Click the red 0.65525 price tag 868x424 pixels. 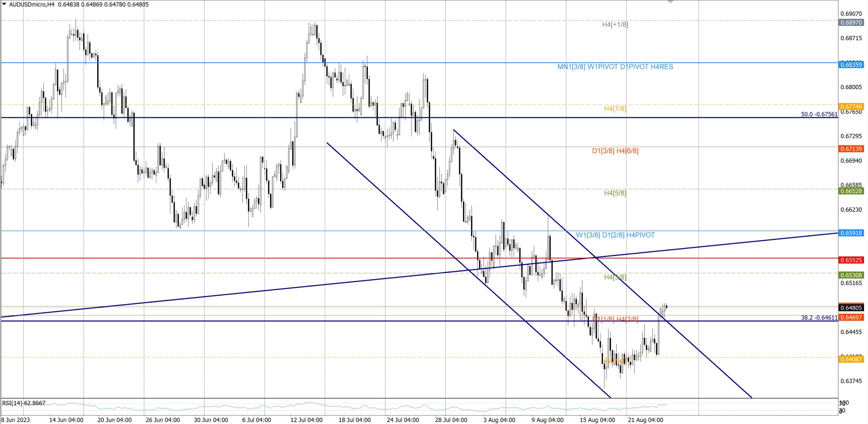pyautogui.click(x=851, y=260)
